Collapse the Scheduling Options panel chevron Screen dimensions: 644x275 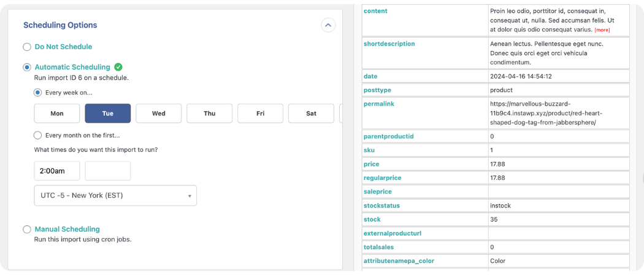(x=328, y=25)
